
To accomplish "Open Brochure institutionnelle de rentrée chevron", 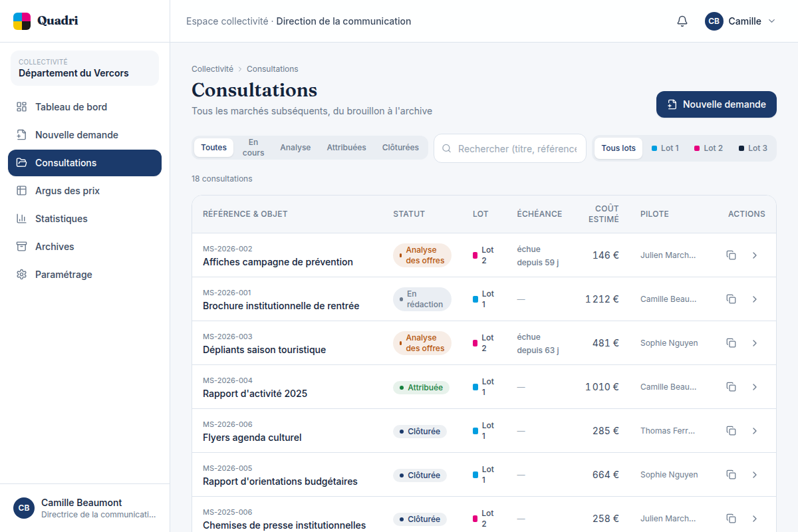I will [754, 299].
